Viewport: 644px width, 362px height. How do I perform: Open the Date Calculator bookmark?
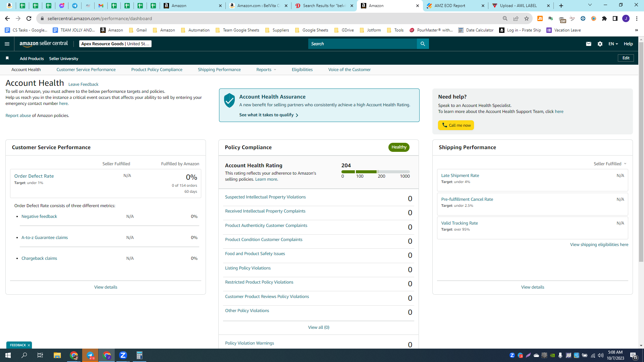coord(476,30)
